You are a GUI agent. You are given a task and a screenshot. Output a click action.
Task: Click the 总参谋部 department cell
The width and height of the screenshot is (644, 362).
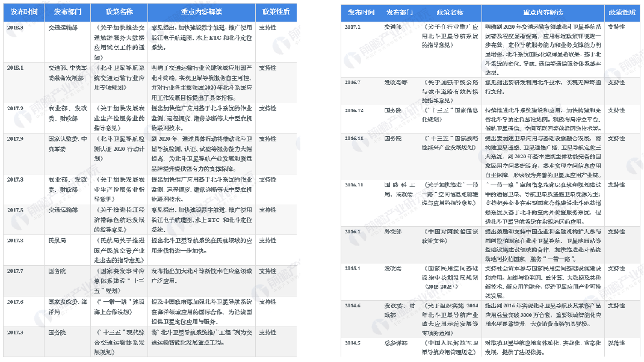click(x=396, y=343)
